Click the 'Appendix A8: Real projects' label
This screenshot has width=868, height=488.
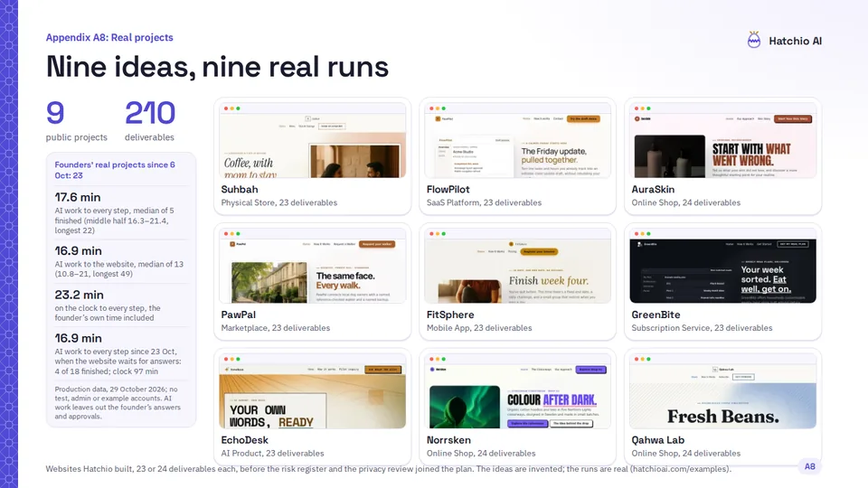click(x=109, y=38)
